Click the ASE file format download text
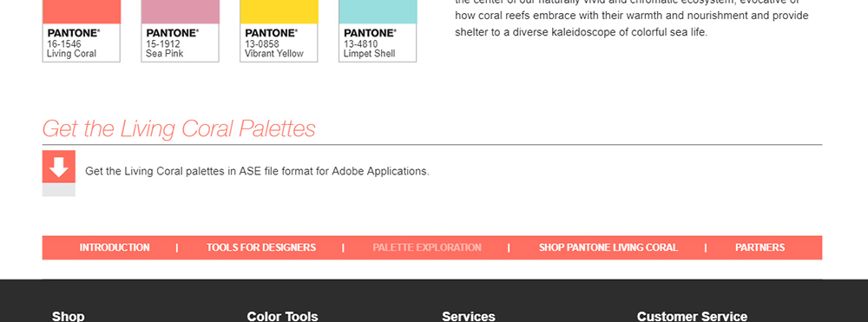Screen dimensions: 868x322 pyautogui.click(x=257, y=171)
